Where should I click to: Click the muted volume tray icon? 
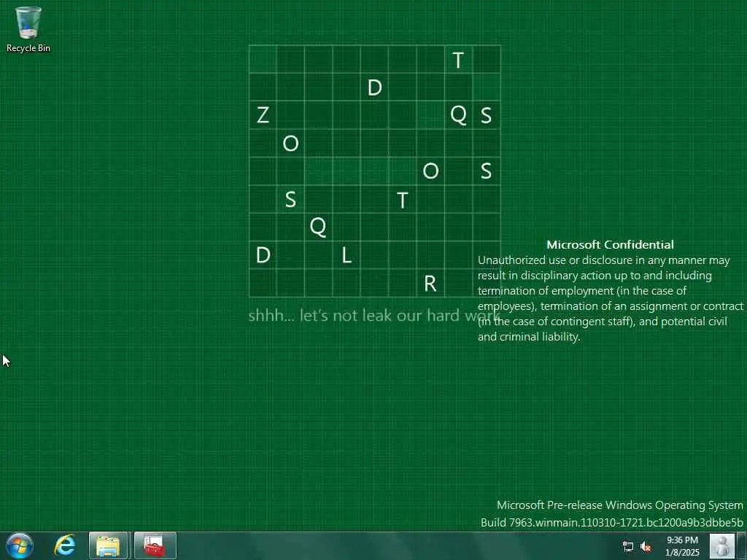coord(646,546)
